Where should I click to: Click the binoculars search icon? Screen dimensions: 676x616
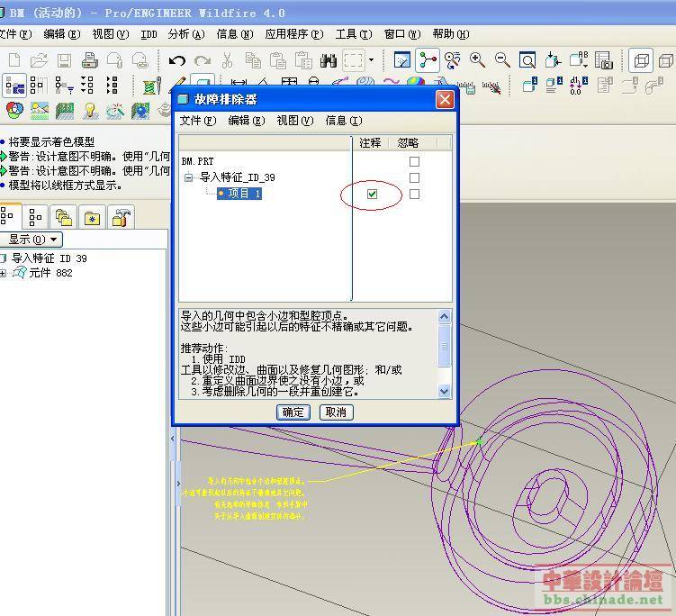(x=328, y=60)
